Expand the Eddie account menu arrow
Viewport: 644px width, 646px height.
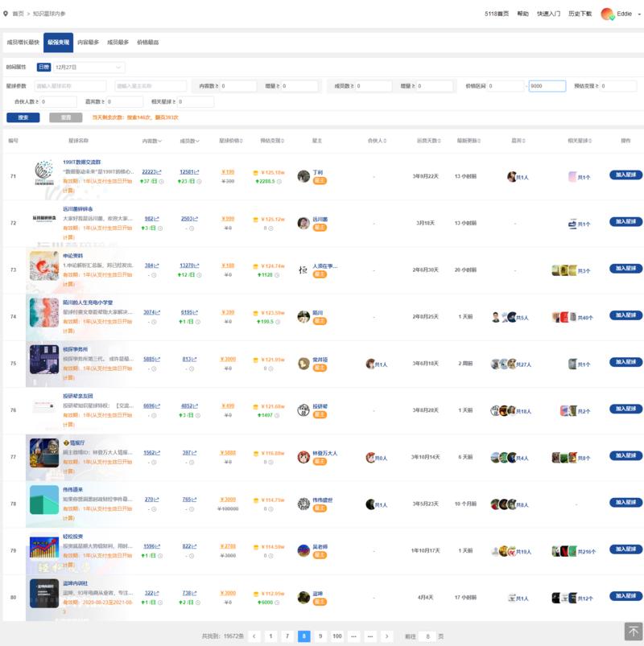pyautogui.click(x=636, y=14)
